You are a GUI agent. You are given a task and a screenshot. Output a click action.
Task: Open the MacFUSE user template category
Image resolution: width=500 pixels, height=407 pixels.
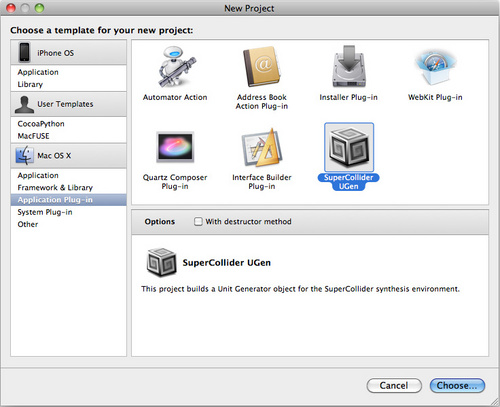pyautogui.click(x=68, y=136)
